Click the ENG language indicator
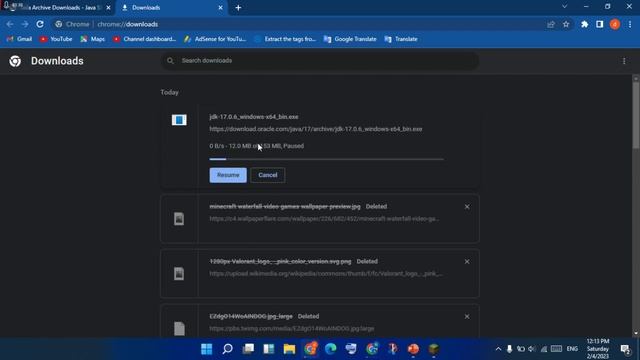The height and width of the screenshot is (360, 640). coord(572,349)
